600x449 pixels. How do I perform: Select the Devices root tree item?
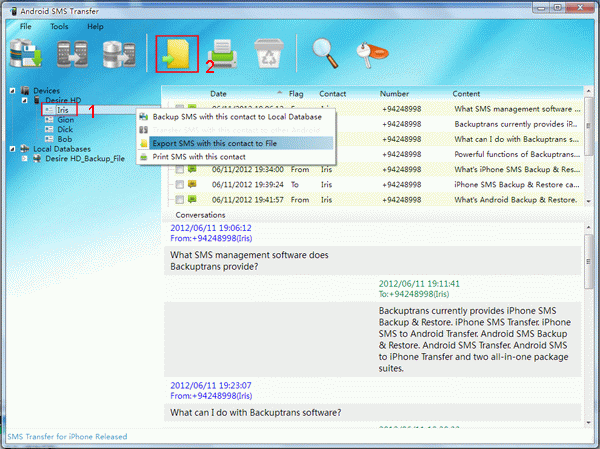[46, 91]
